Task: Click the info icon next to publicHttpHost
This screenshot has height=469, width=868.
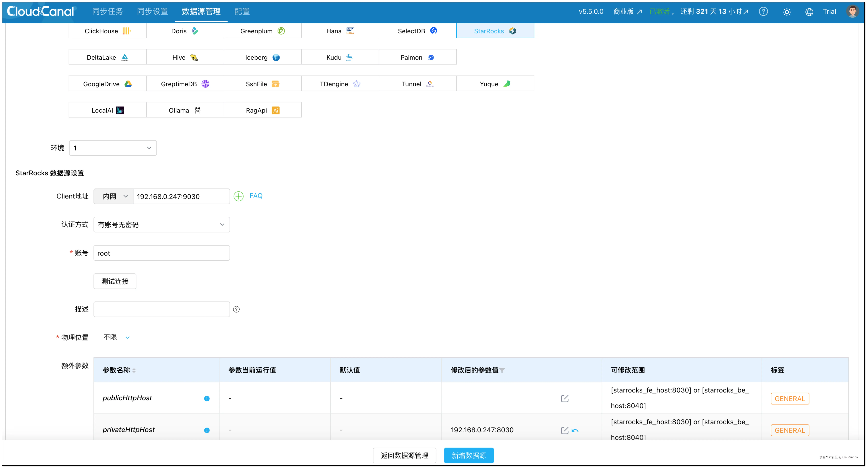Action: [207, 398]
